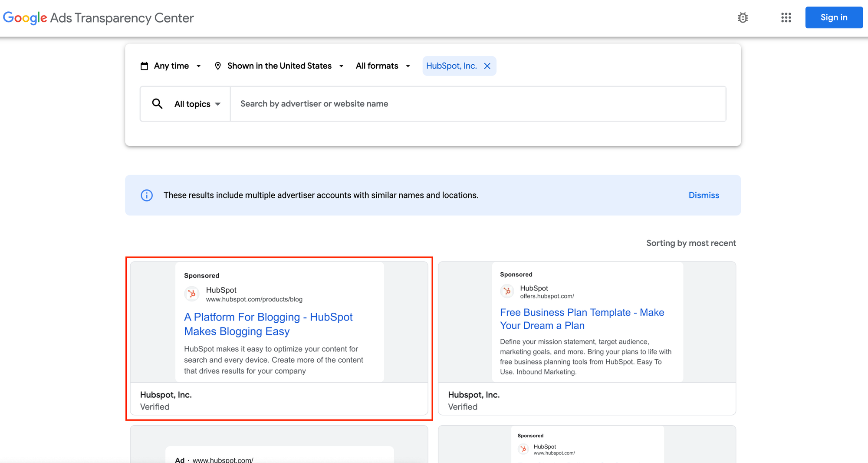This screenshot has width=868, height=463.
Task: Open the Google apps grid
Action: (x=786, y=18)
